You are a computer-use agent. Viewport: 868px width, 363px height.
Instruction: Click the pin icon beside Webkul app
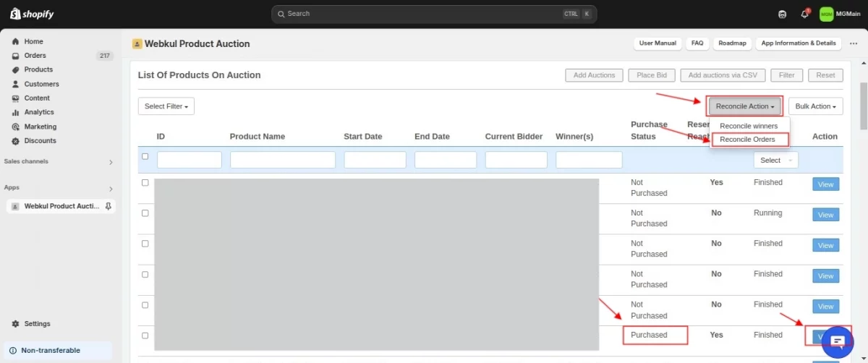click(109, 206)
